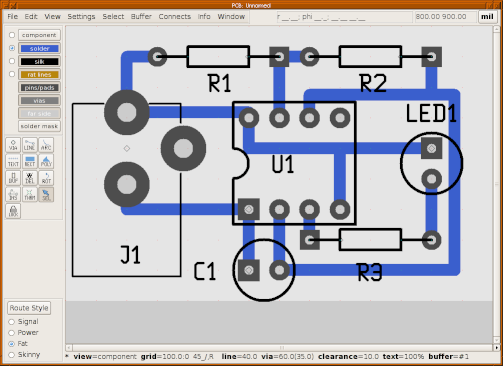Click text=100% in status bar
This screenshot has width=503, height=366.
pos(403,357)
